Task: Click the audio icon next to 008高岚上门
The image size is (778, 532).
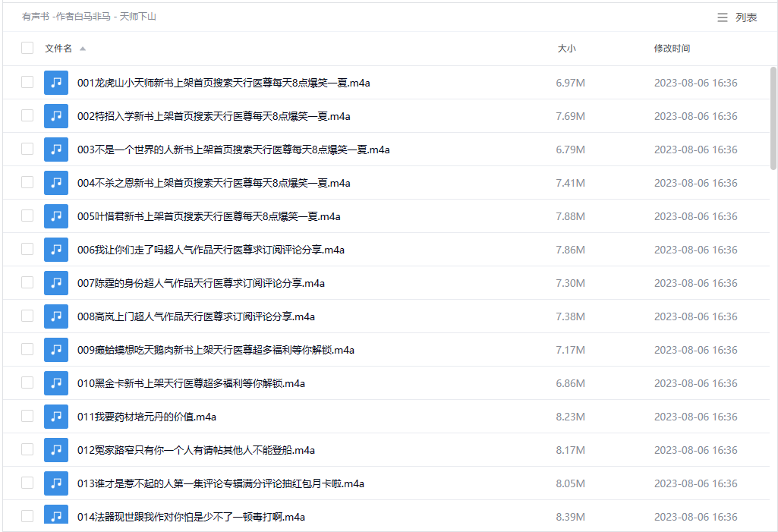Action: (56, 316)
